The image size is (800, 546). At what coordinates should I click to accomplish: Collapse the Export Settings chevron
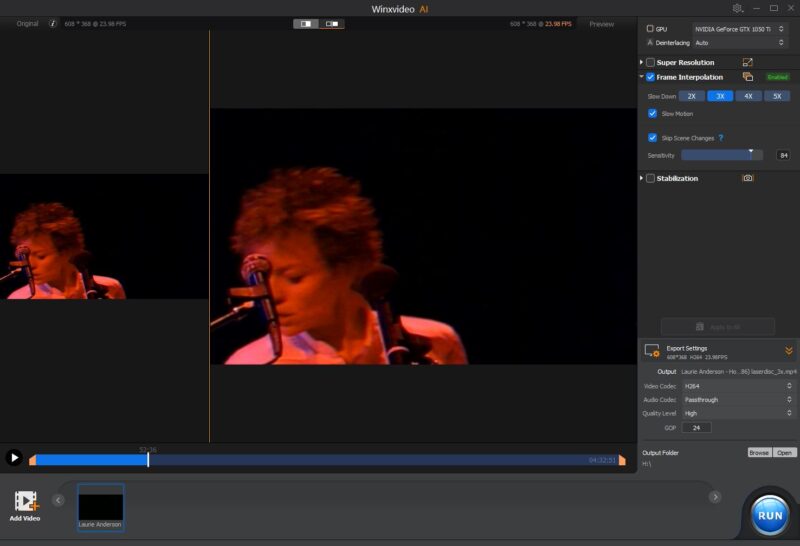(788, 351)
